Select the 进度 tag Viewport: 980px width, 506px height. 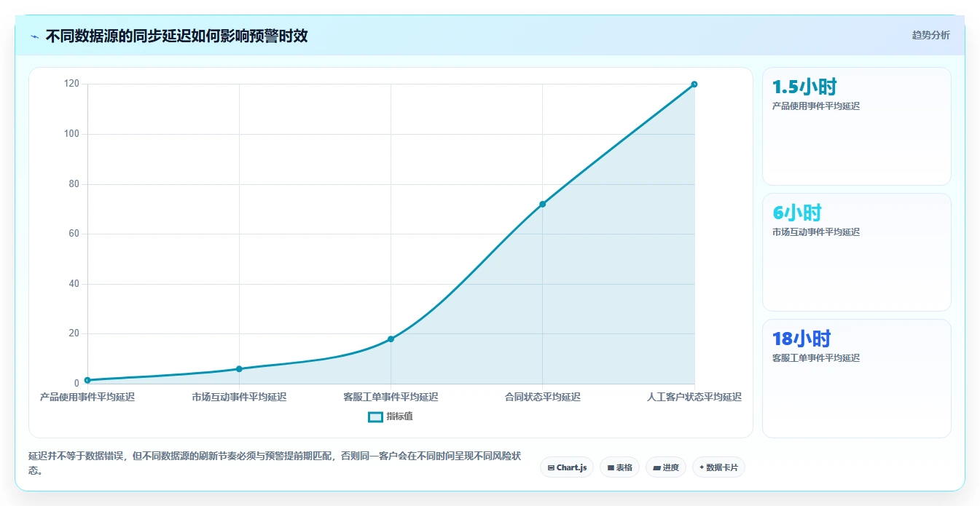(x=666, y=467)
